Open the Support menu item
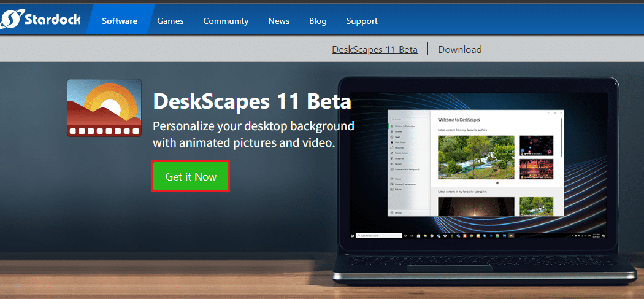644x299 pixels. pyautogui.click(x=362, y=21)
